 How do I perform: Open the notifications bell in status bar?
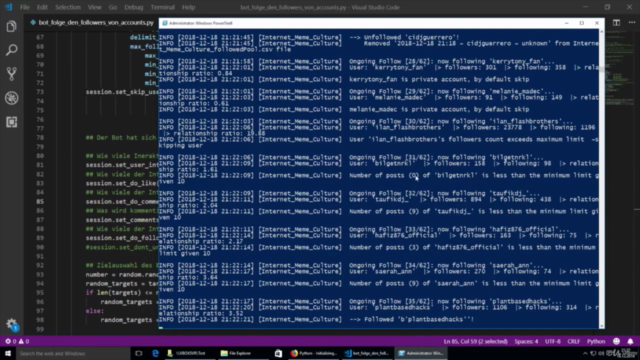click(630, 341)
